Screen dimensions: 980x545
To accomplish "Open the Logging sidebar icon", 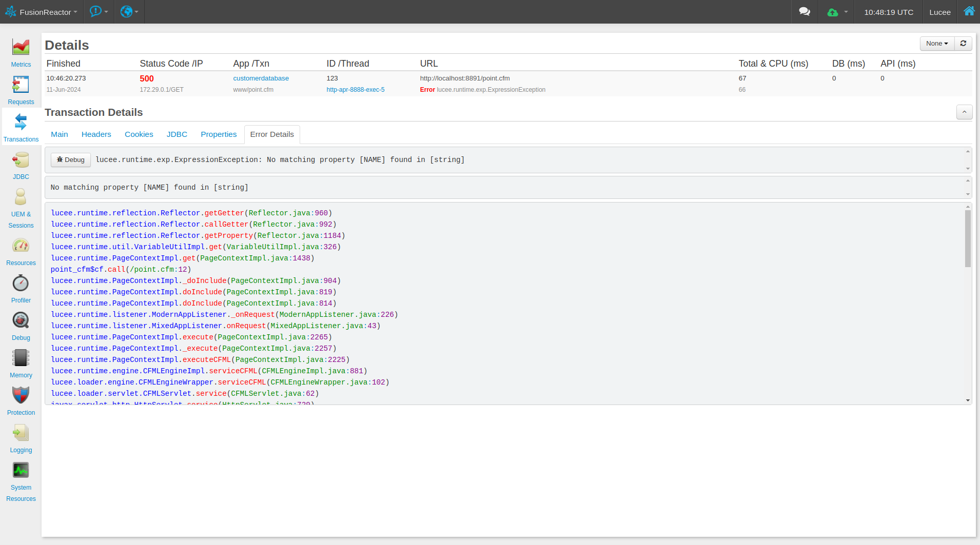I will tap(21, 433).
